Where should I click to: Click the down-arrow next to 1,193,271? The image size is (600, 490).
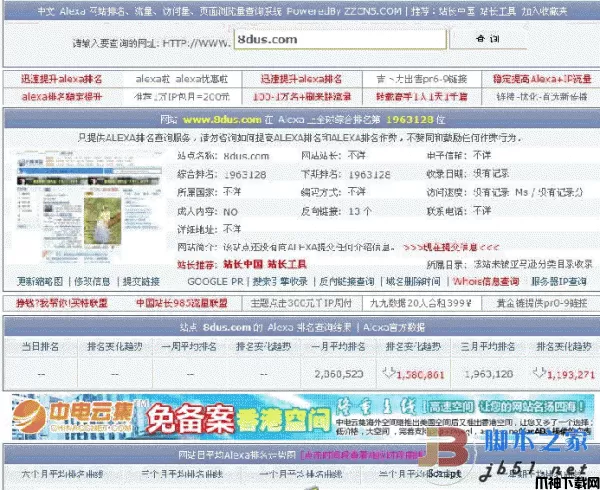[541, 373]
